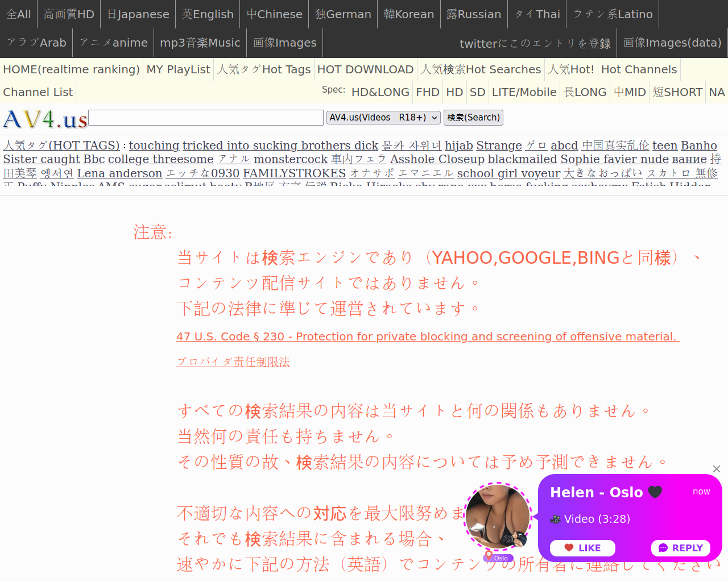Open MY PlayList menu item
Image resolution: width=728 pixels, height=582 pixels.
[x=178, y=69]
